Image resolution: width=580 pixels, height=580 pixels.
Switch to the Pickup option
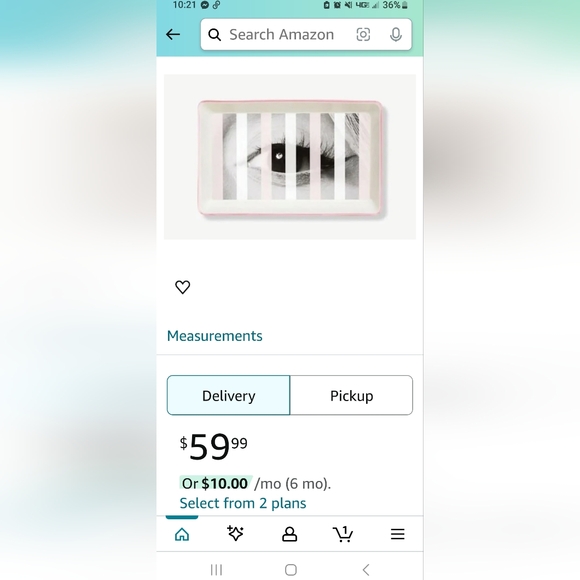[x=351, y=395]
